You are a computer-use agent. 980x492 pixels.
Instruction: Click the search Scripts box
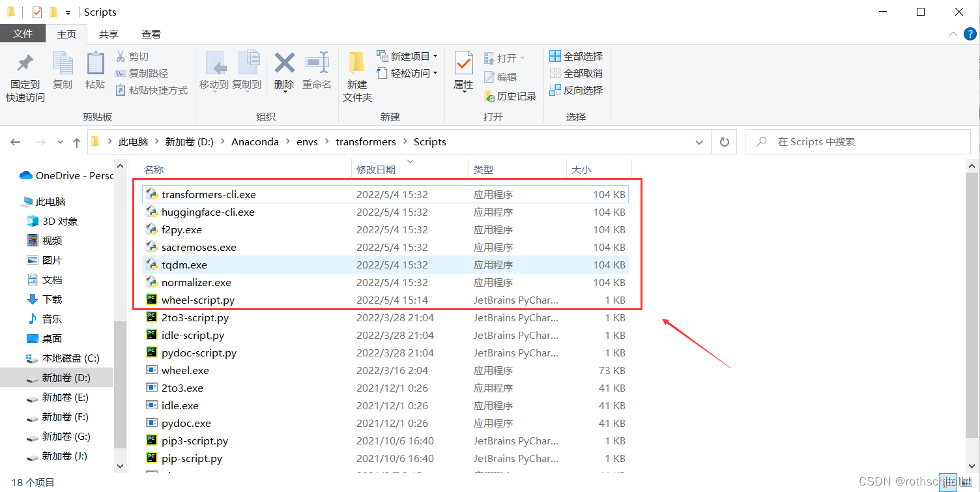click(x=857, y=142)
